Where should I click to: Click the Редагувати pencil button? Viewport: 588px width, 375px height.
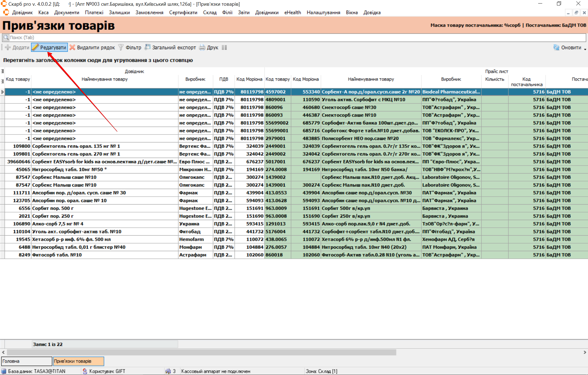[49, 47]
